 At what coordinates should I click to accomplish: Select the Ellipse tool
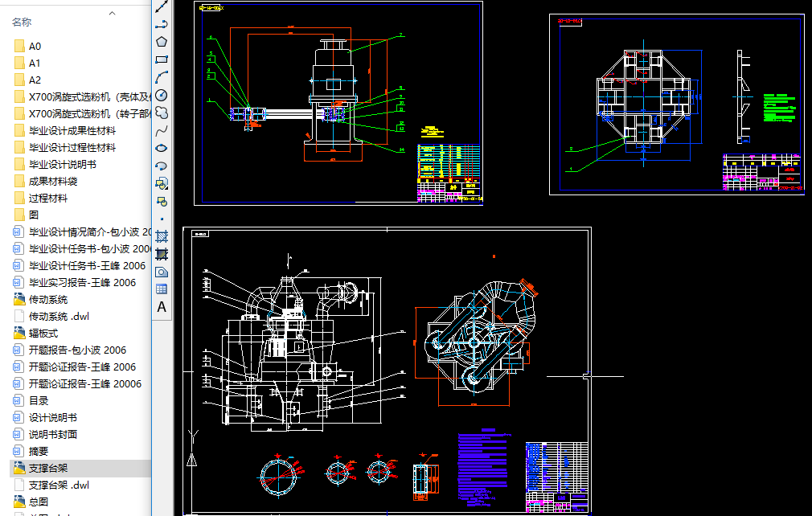[162, 148]
